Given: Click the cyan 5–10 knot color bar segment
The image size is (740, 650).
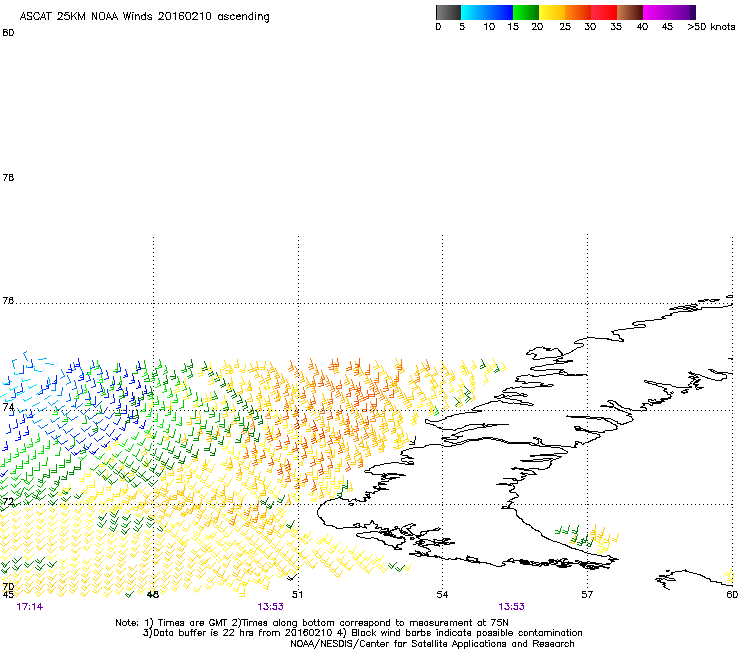Looking at the screenshot, I should [x=474, y=12].
